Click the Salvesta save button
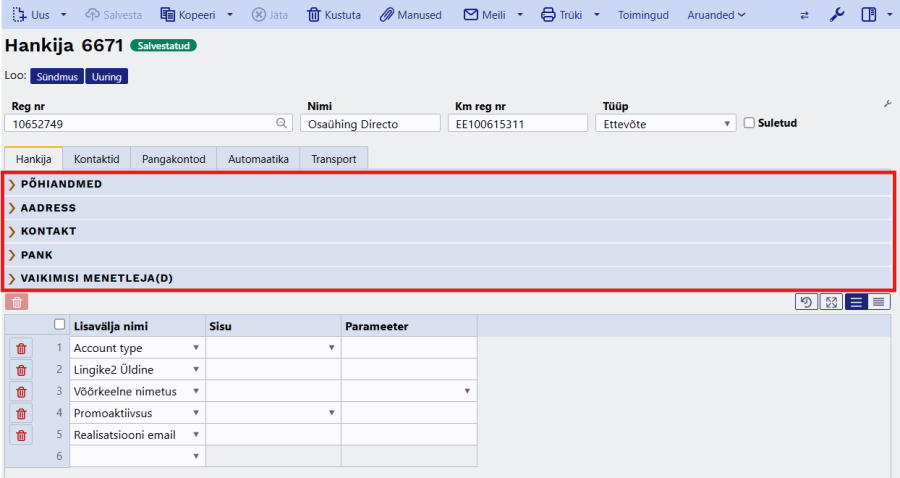This screenshot has width=900, height=478. click(x=114, y=15)
